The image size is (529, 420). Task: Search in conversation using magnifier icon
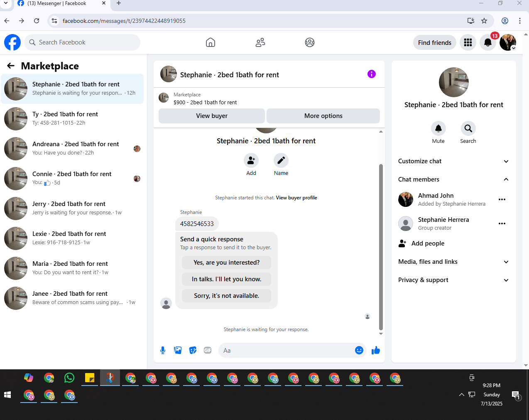[468, 128]
